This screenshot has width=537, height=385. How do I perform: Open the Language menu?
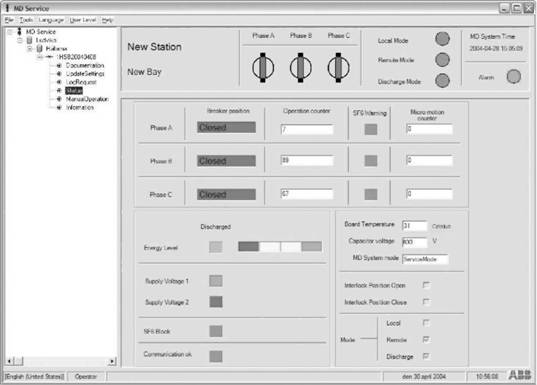pyautogui.click(x=51, y=20)
